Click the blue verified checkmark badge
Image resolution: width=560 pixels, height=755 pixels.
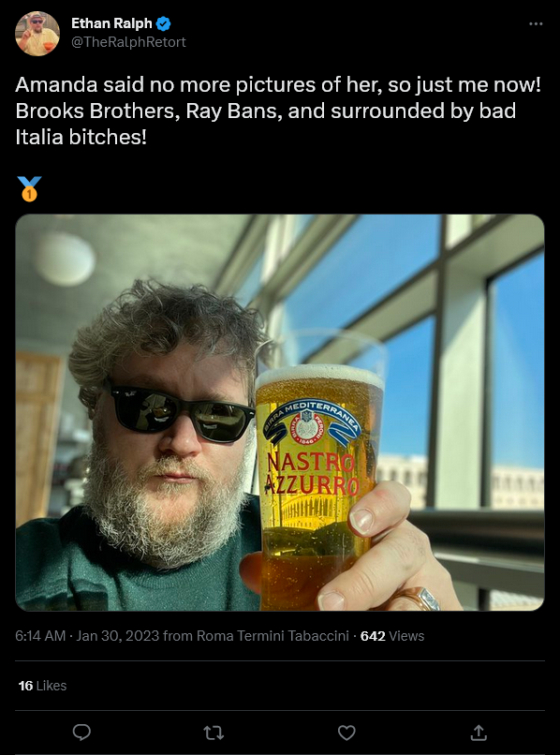[x=164, y=23]
